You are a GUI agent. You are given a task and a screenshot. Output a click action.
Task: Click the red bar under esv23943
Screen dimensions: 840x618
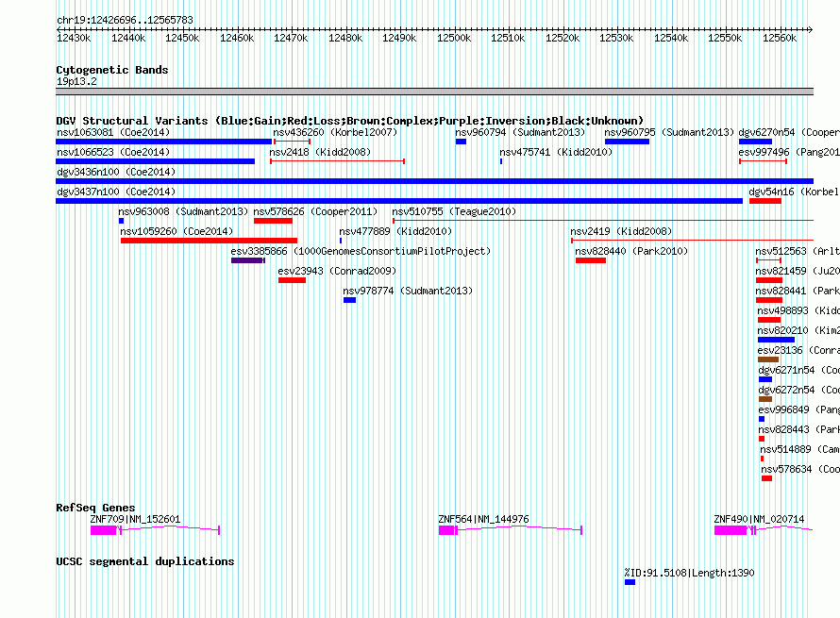tap(292, 280)
